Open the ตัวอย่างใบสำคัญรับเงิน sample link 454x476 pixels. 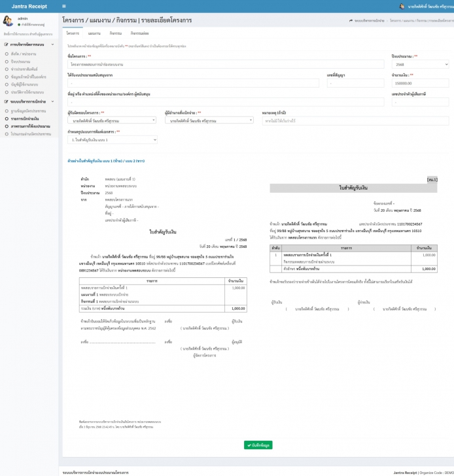106,161
